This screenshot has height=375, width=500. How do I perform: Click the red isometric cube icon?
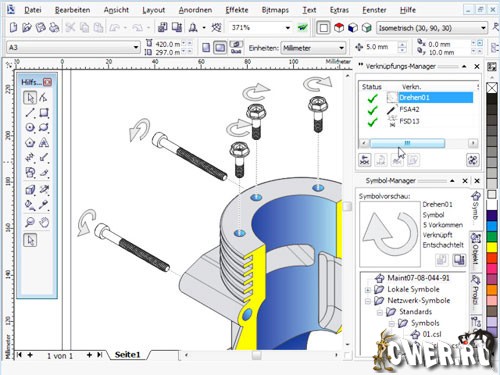click(x=339, y=28)
